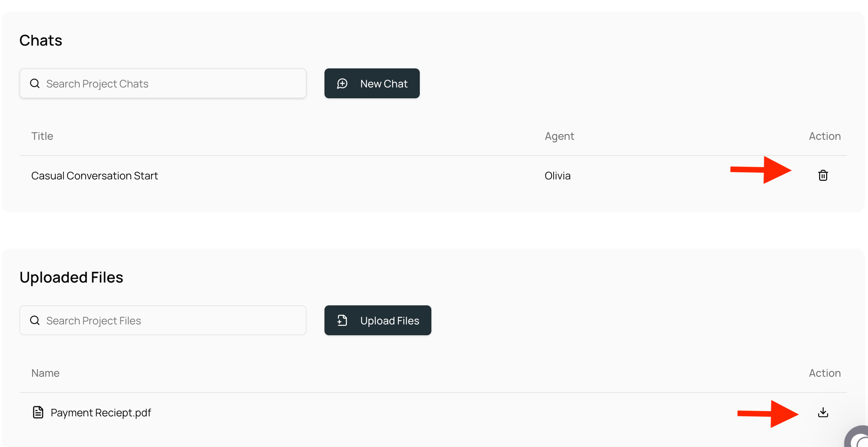Click the Name column header in Uploaded Files
The image size is (868, 447).
coord(45,373)
